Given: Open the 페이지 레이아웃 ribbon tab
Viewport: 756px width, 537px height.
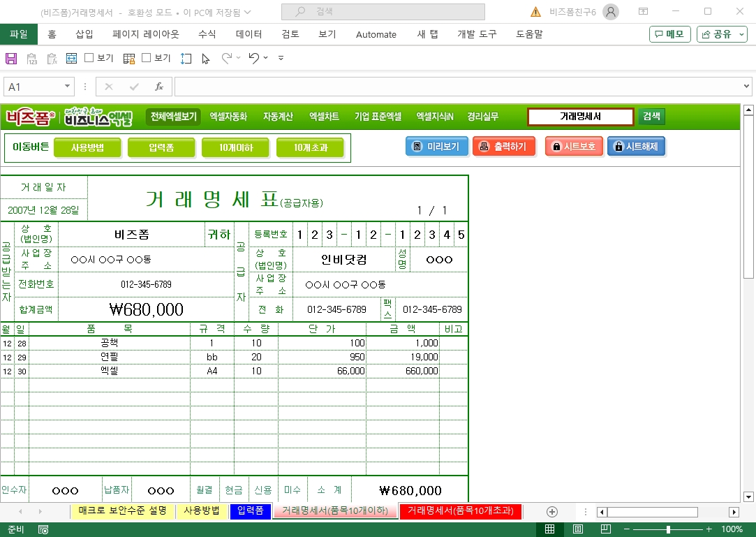Looking at the screenshot, I should 146,34.
